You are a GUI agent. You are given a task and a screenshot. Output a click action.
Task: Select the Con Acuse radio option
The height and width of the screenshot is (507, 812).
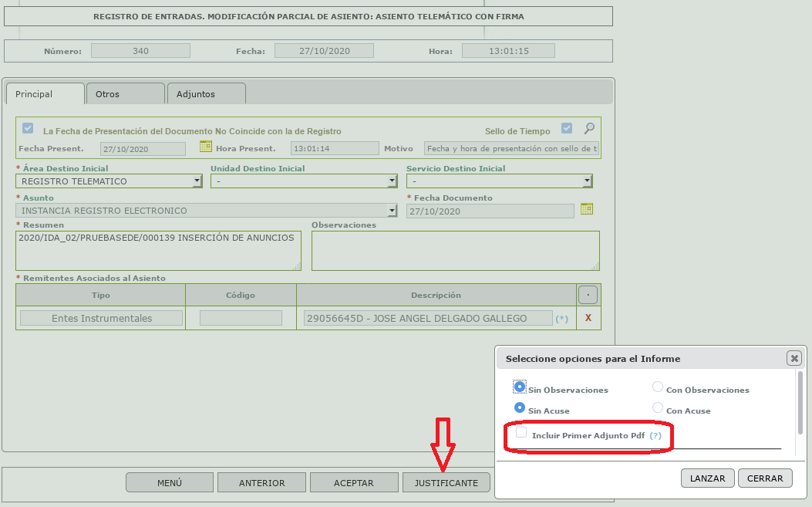tap(658, 407)
